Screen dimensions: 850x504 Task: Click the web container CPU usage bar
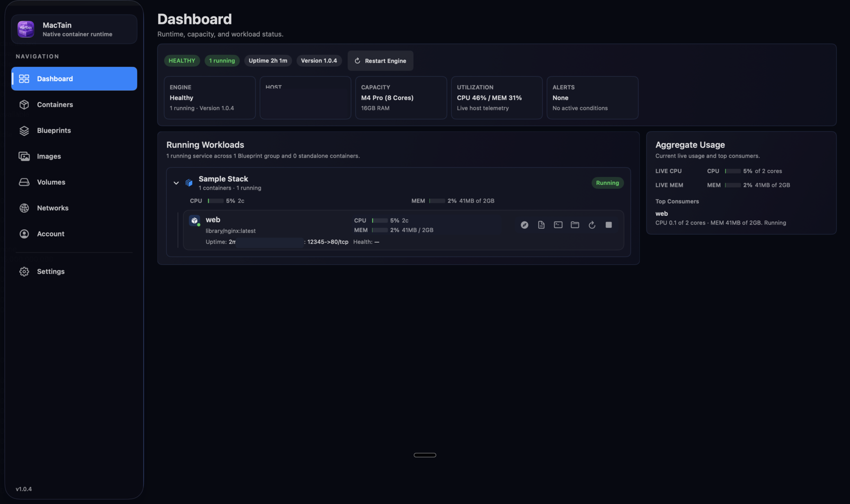(380, 221)
